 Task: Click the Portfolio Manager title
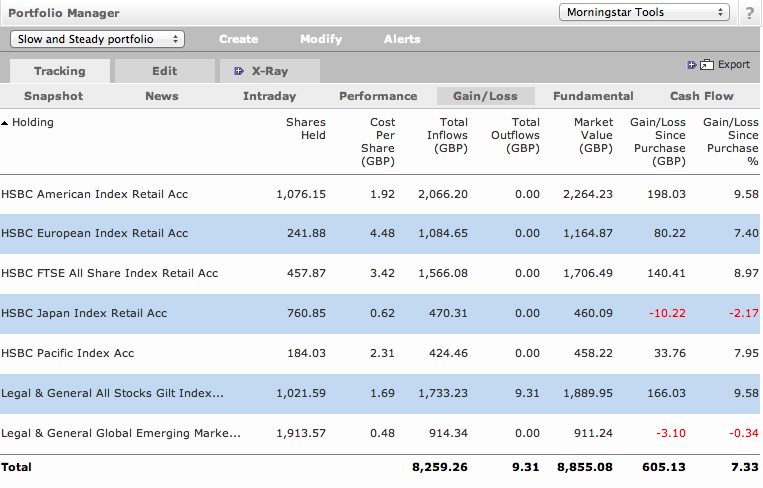coord(64,13)
